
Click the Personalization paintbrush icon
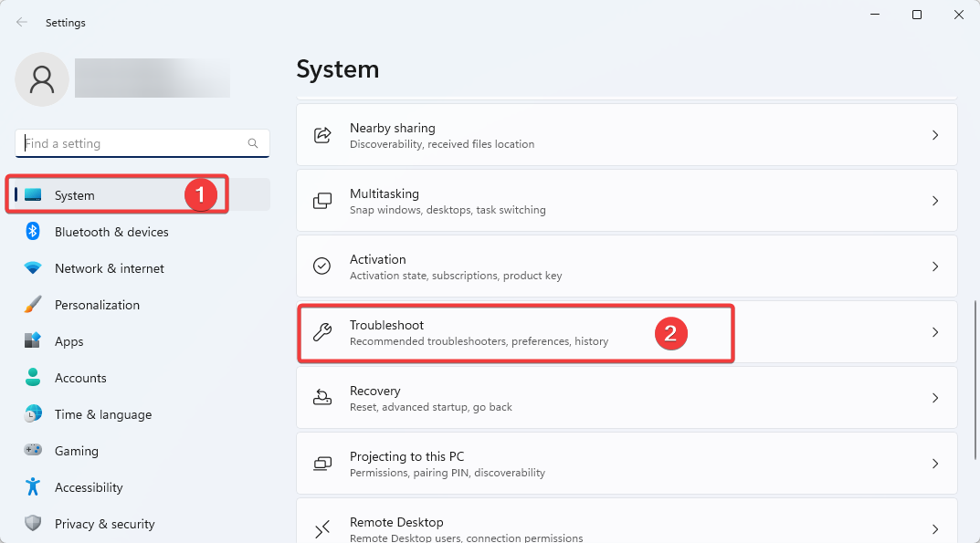pyautogui.click(x=33, y=304)
